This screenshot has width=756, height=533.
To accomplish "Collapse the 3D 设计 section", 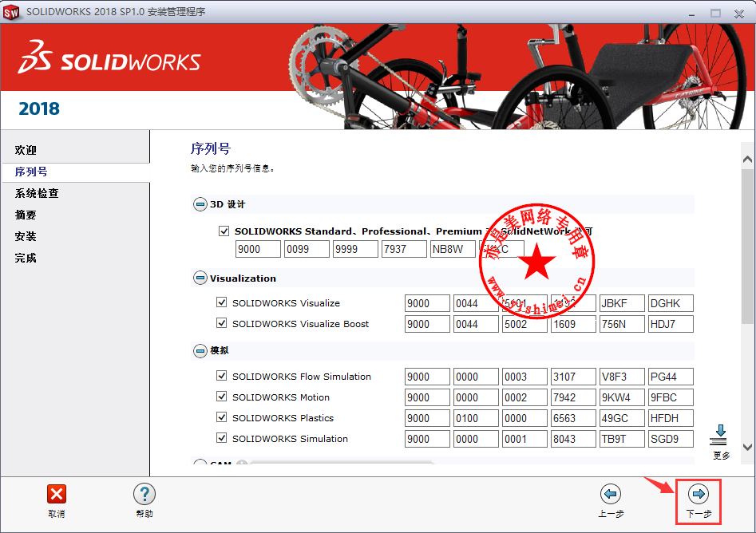I will click(x=200, y=204).
